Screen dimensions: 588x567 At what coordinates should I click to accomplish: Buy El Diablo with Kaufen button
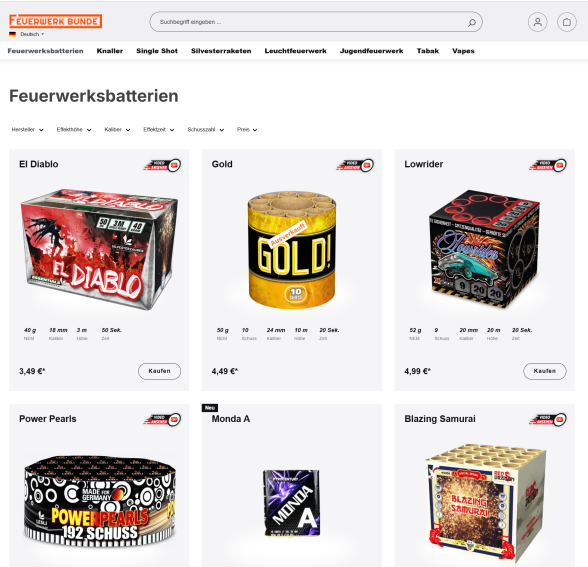tap(159, 371)
